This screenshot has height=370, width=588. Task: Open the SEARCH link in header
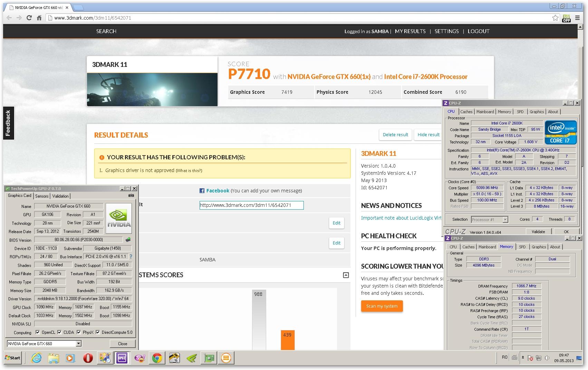coord(106,31)
